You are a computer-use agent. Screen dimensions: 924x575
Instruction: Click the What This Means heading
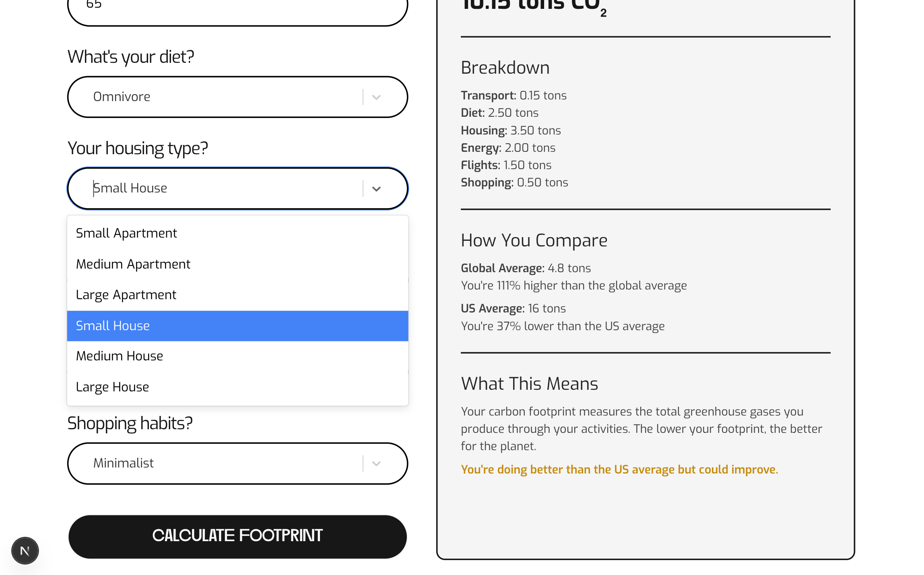click(x=529, y=384)
